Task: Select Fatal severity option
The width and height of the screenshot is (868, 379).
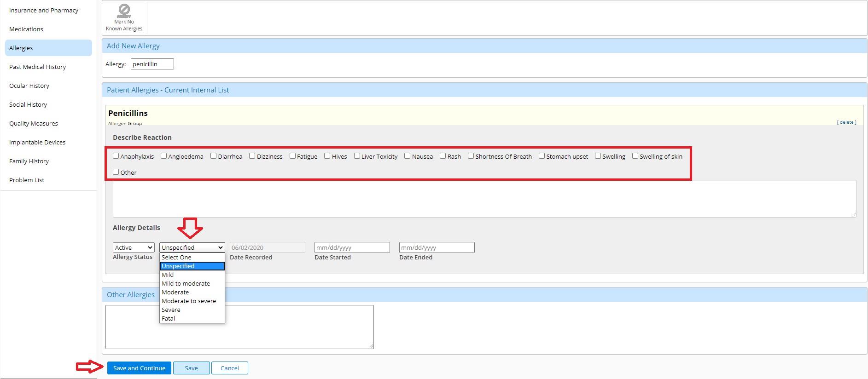Action: tap(192, 318)
